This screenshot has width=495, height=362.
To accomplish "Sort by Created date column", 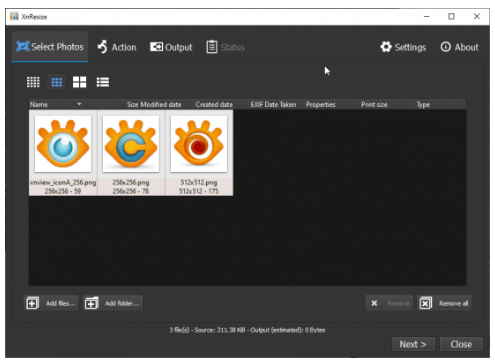I will coord(221,104).
